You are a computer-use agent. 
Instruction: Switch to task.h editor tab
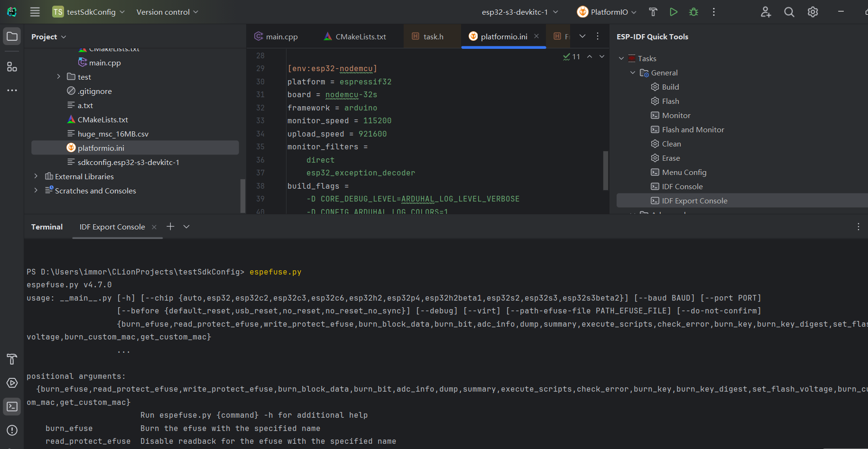(x=428, y=37)
